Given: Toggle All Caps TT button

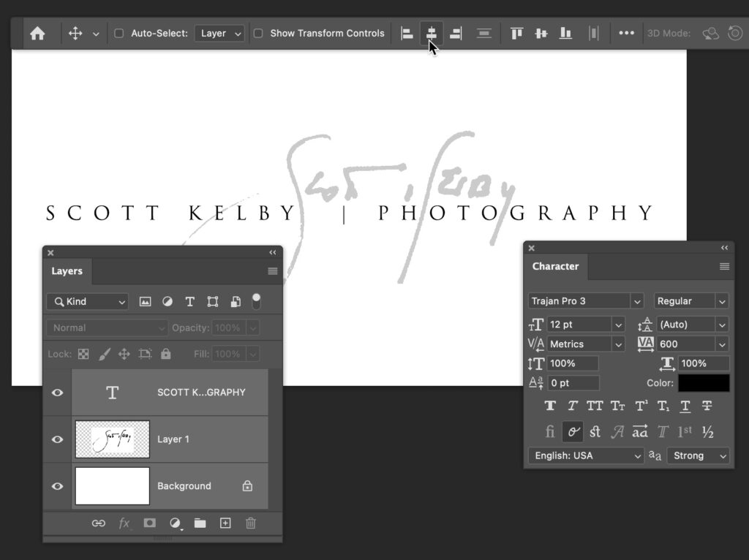Looking at the screenshot, I should (x=594, y=406).
